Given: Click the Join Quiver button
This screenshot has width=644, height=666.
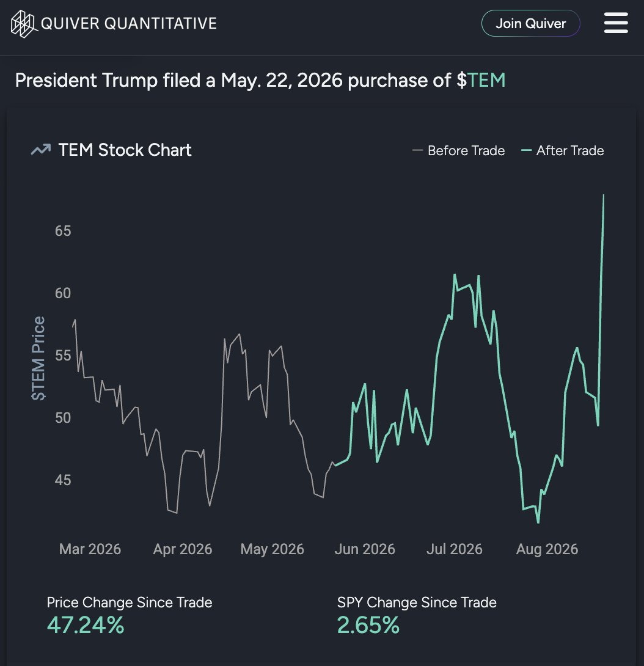Looking at the screenshot, I should point(530,23).
